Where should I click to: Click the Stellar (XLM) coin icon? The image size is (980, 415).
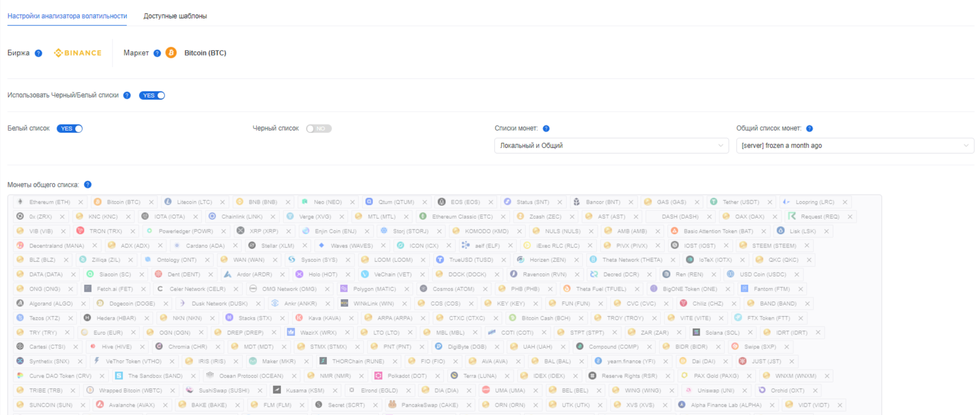[x=252, y=245]
